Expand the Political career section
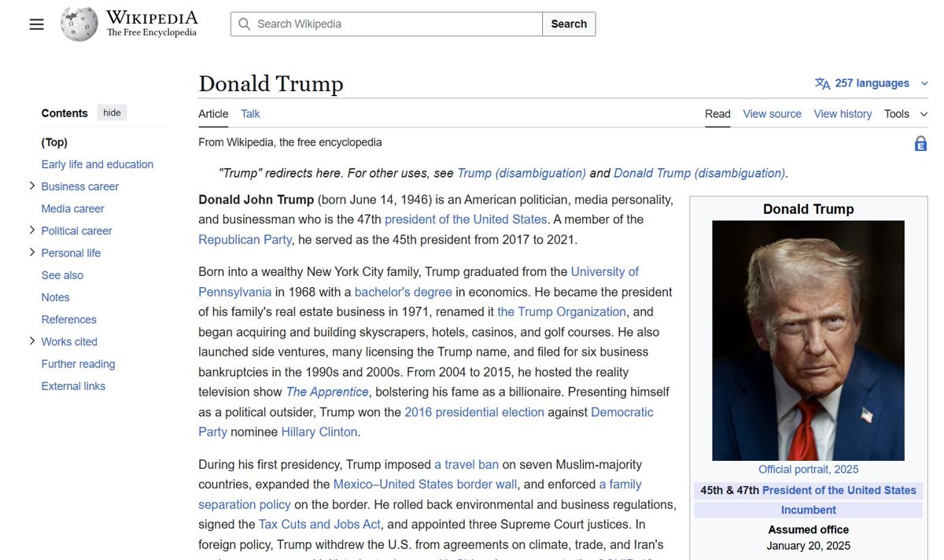The image size is (944, 560). [31, 230]
